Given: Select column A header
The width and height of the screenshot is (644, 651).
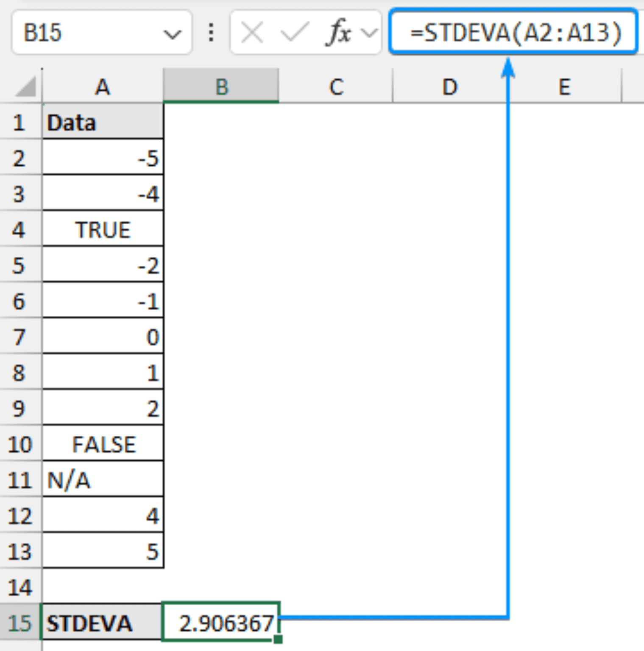Looking at the screenshot, I should (x=102, y=87).
